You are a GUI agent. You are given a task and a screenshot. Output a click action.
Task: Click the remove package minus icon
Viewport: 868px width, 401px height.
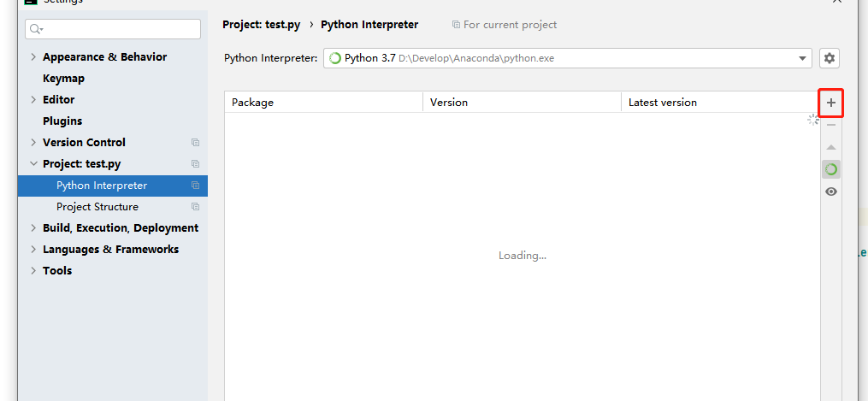(831, 125)
